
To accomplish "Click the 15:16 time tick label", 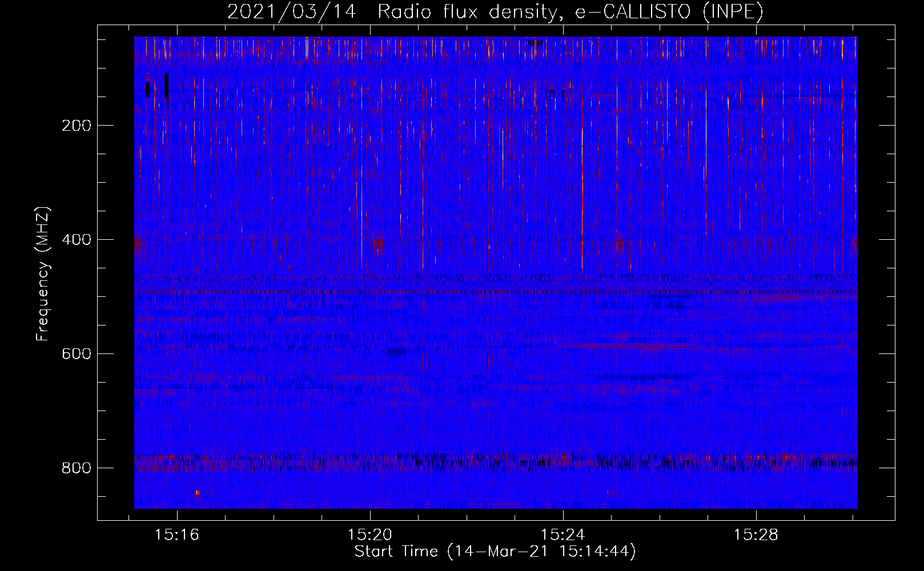I will point(177,535).
